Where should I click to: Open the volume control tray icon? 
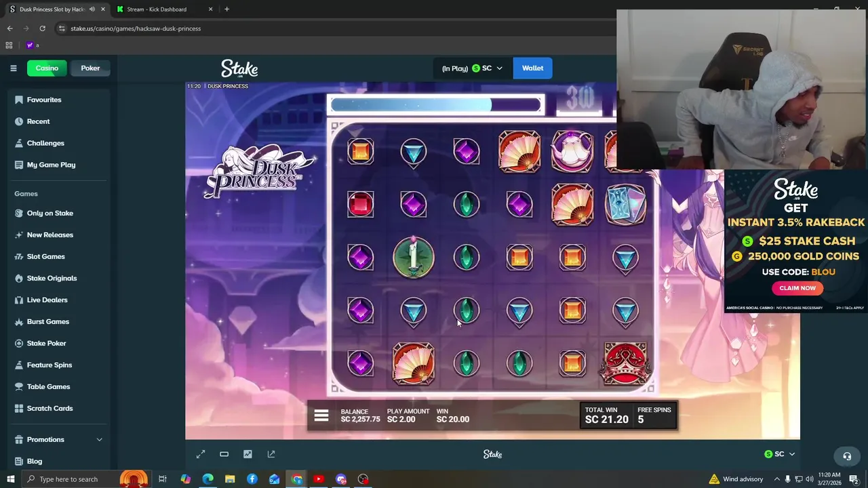(x=810, y=479)
